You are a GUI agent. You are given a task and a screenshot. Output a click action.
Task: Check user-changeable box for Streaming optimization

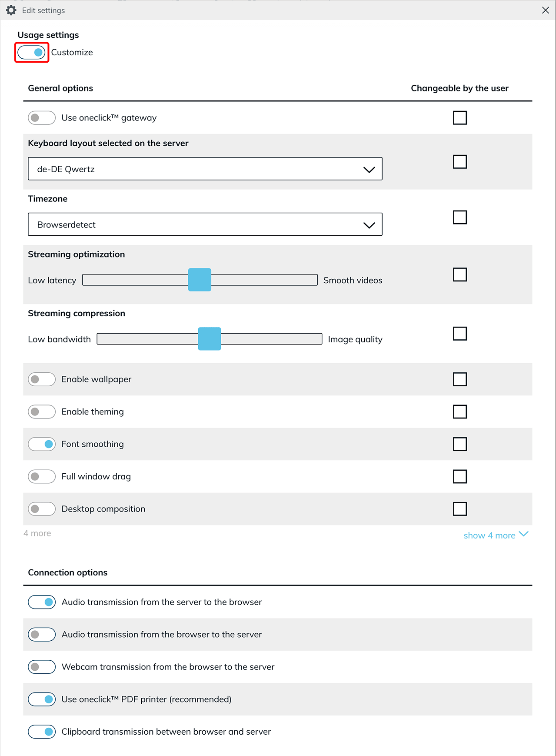(459, 274)
